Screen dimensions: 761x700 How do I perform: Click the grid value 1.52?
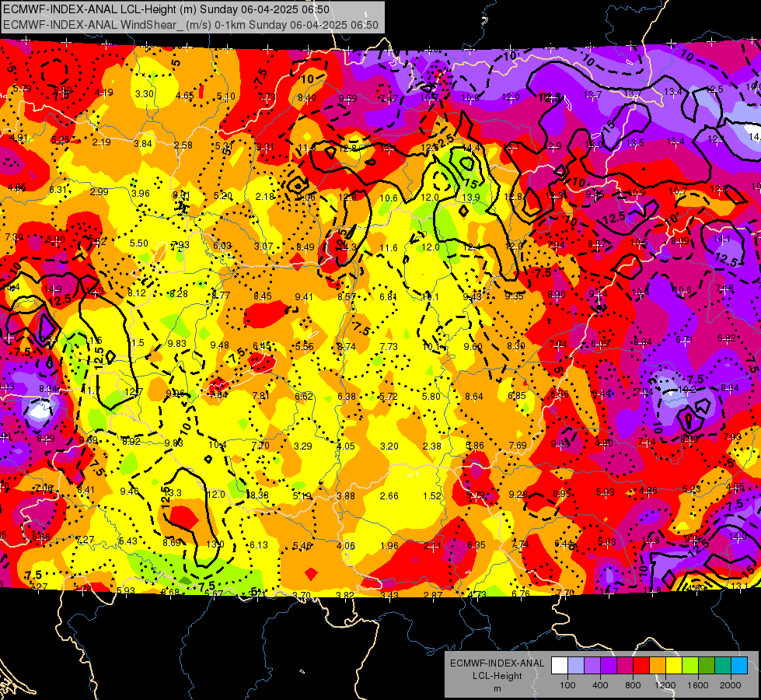[x=432, y=495]
